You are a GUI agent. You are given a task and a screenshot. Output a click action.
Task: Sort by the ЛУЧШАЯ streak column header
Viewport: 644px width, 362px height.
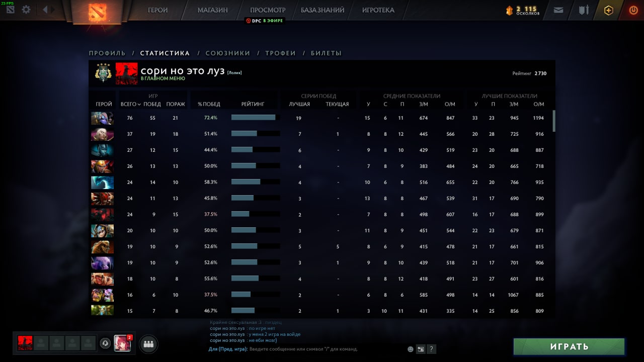click(x=299, y=105)
